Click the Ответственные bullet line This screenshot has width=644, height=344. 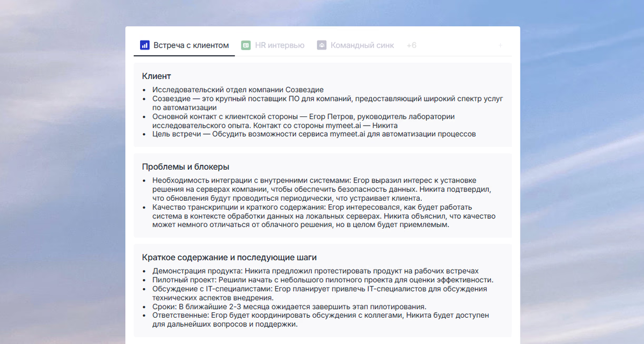[321, 320]
